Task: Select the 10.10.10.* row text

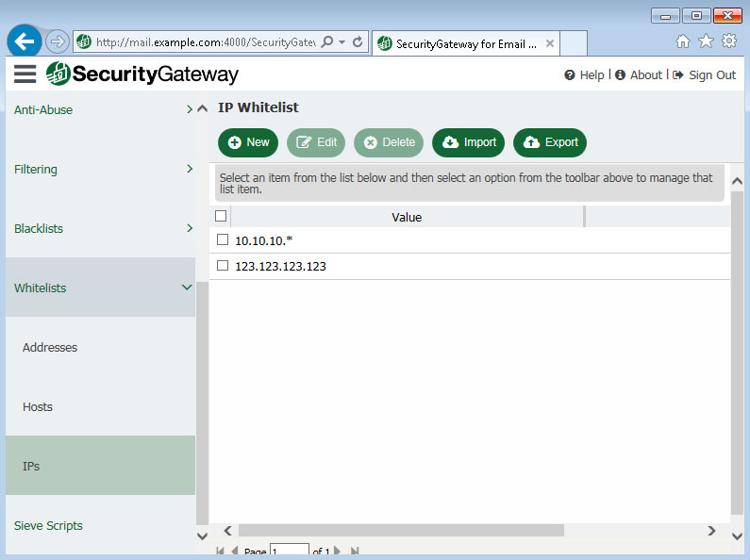Action: point(263,240)
